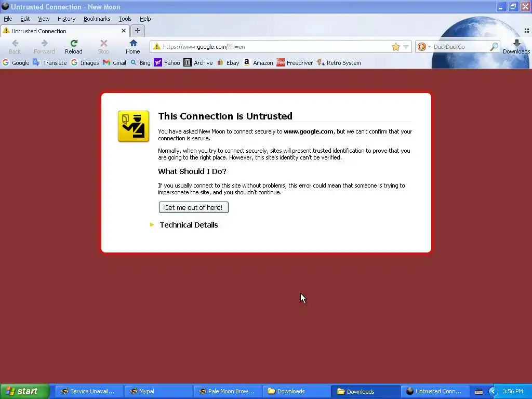Open the File menu

click(8, 19)
